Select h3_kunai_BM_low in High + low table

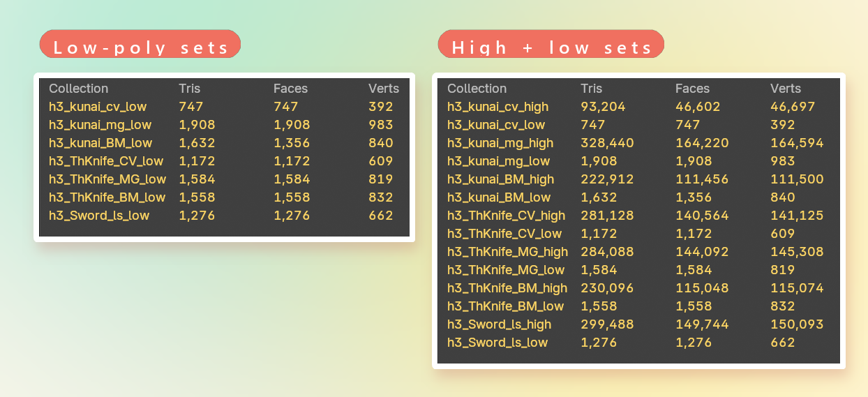499,197
